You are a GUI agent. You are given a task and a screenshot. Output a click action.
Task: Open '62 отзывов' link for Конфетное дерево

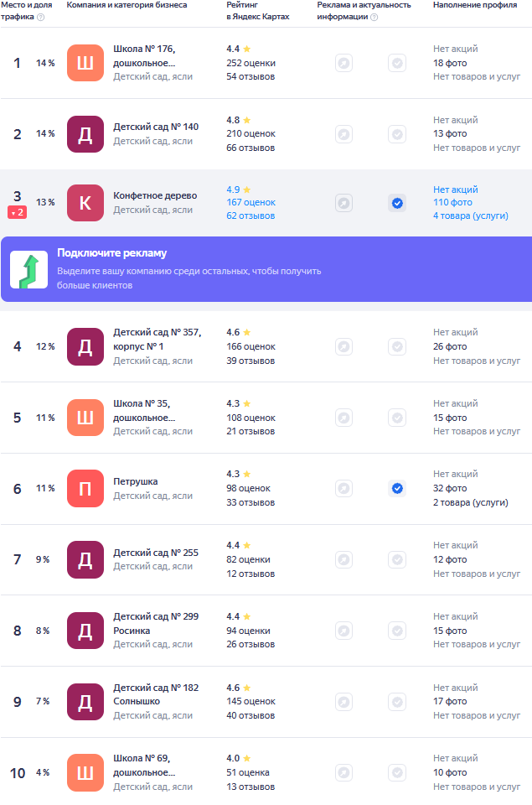pos(250,216)
